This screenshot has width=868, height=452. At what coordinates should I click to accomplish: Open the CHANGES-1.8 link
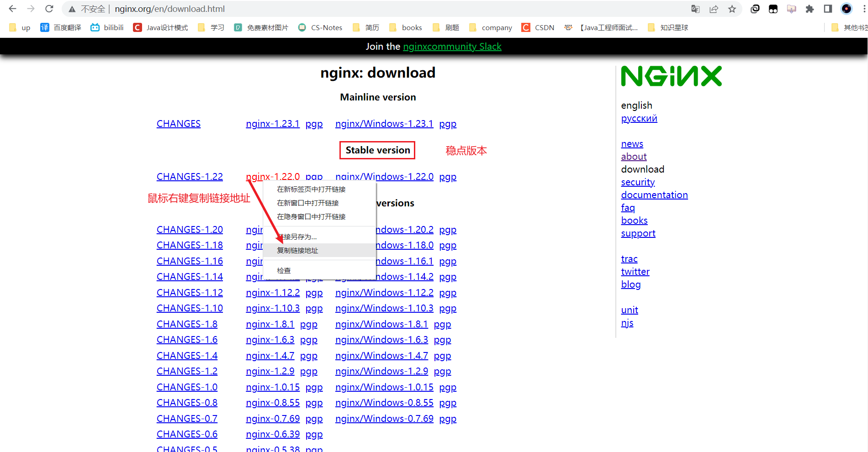point(187,324)
